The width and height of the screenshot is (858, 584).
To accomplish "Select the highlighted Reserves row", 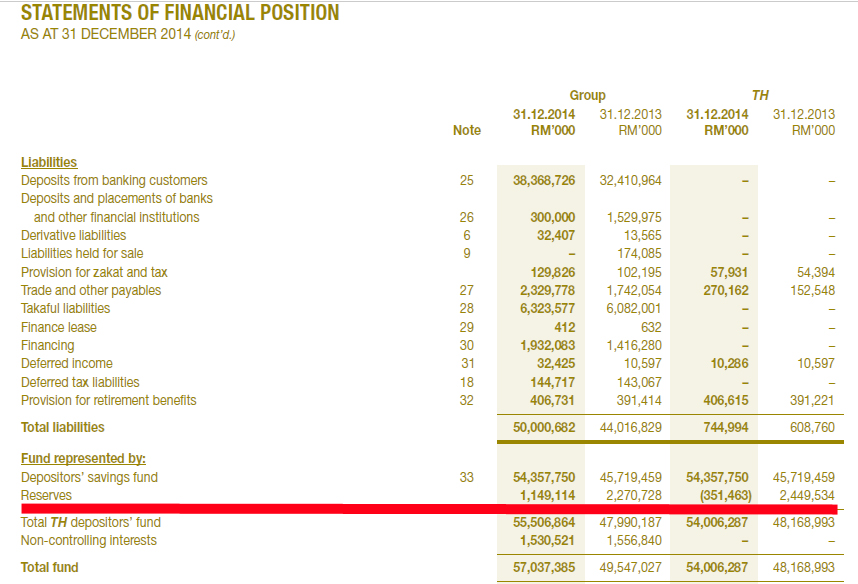I will tap(47, 495).
